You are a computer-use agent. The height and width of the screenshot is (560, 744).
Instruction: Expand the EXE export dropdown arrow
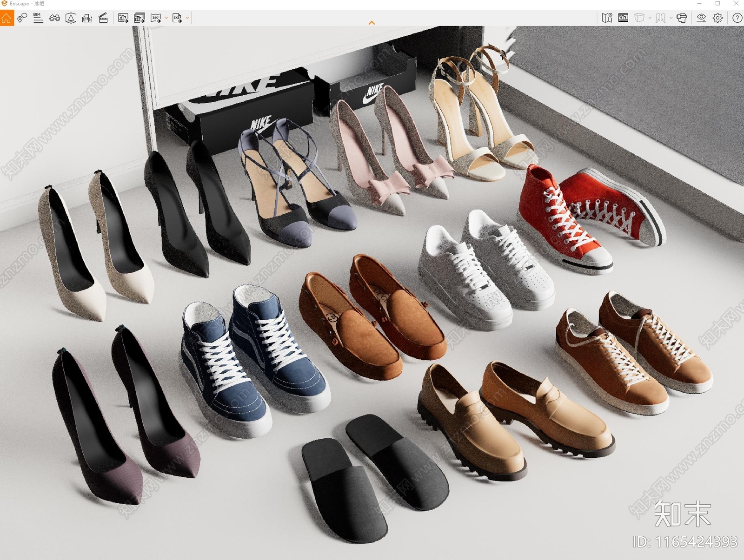[x=187, y=18]
